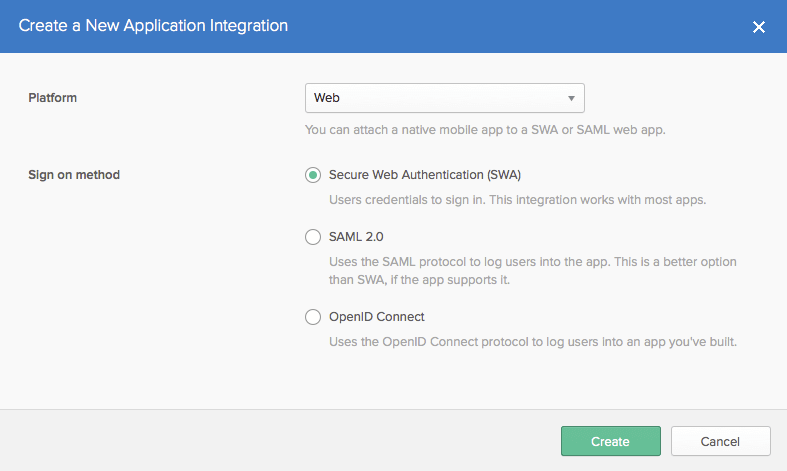Click the 'Secure Web Authentication (SWA)' label text
Image resolution: width=787 pixels, height=471 pixels.
pos(425,175)
